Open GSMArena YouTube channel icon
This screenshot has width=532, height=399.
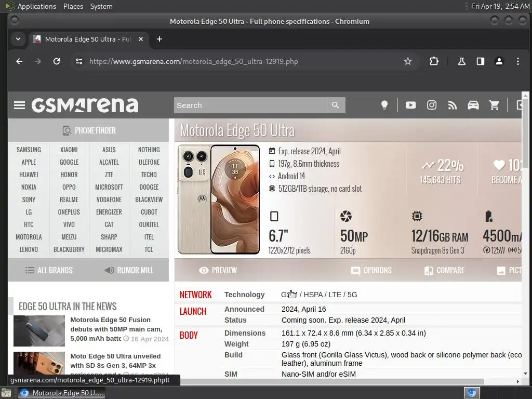coord(410,105)
